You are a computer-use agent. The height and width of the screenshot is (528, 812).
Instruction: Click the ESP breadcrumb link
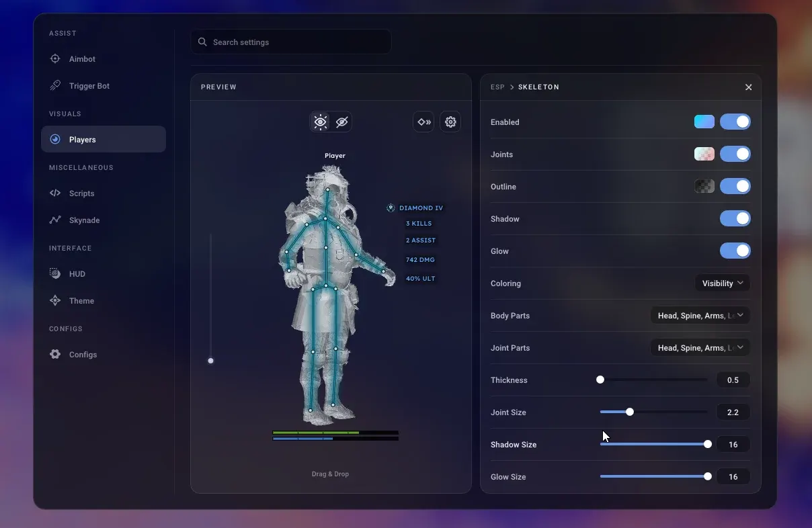pos(497,87)
